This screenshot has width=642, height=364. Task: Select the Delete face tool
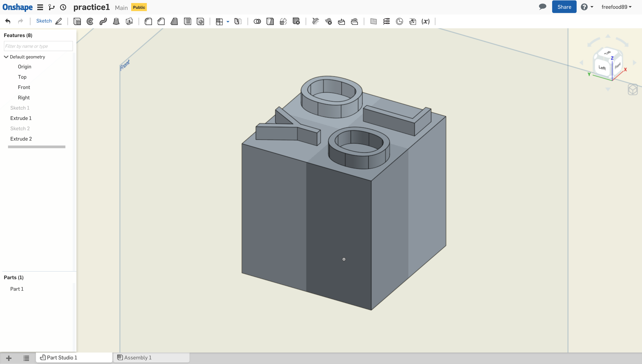tap(328, 22)
